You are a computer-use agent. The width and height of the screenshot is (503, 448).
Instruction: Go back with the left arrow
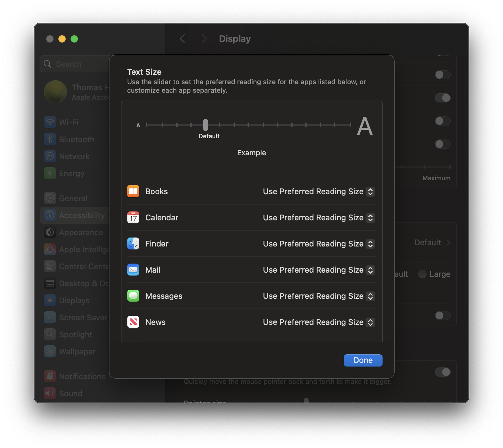coord(182,39)
